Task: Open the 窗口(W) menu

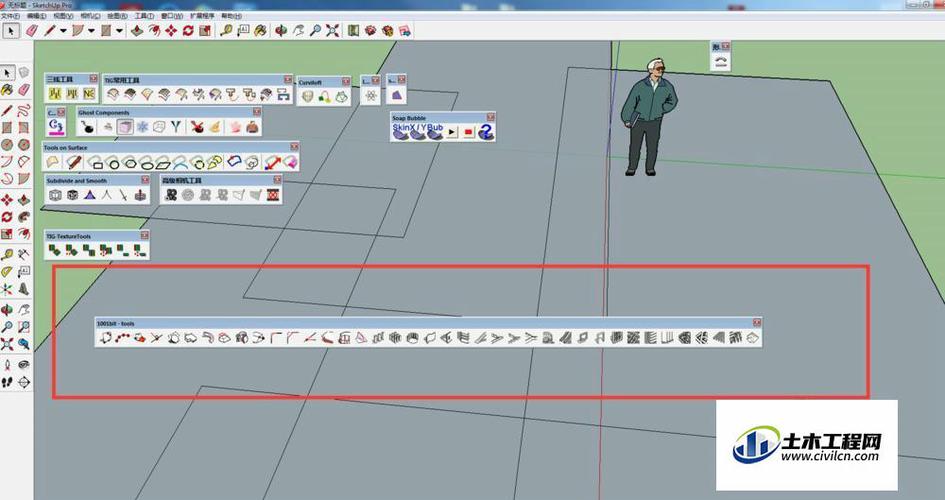Action: (172, 16)
